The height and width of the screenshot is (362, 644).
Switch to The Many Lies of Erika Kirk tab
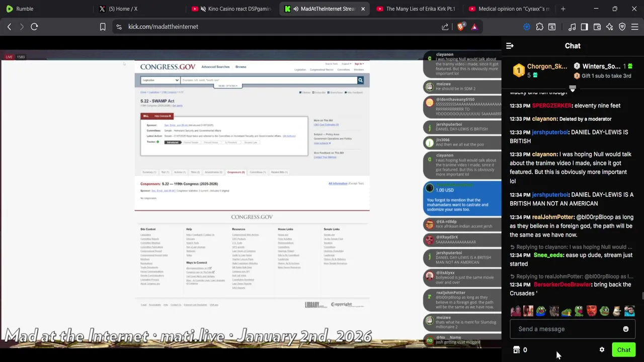(418, 9)
